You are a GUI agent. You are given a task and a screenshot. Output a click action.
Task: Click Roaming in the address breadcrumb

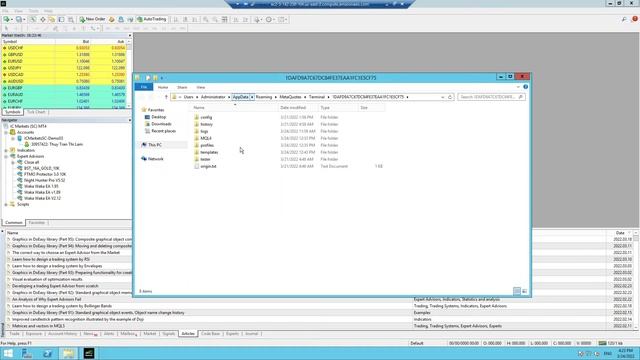[x=264, y=97]
